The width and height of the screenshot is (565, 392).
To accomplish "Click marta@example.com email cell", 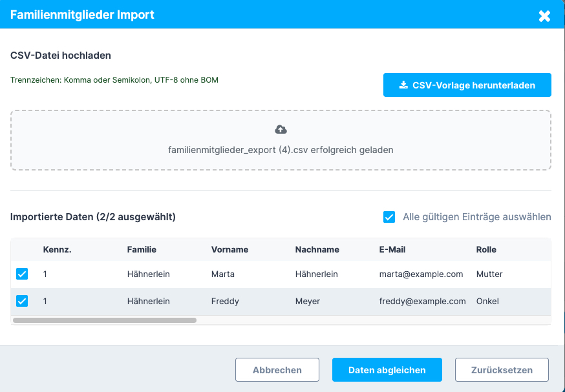I will pos(421,274).
